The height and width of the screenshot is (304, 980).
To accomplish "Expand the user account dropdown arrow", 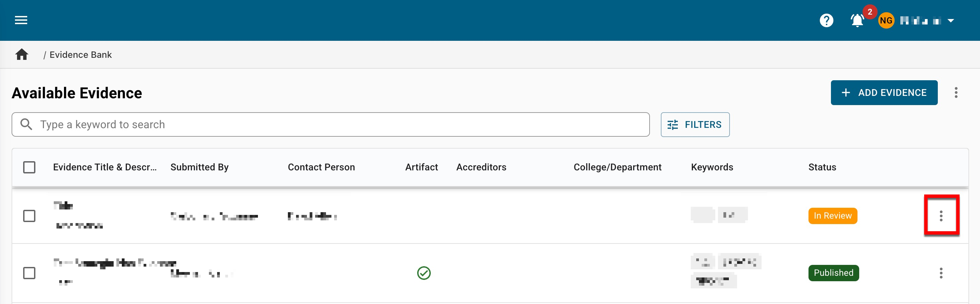I will pyautogui.click(x=950, y=20).
